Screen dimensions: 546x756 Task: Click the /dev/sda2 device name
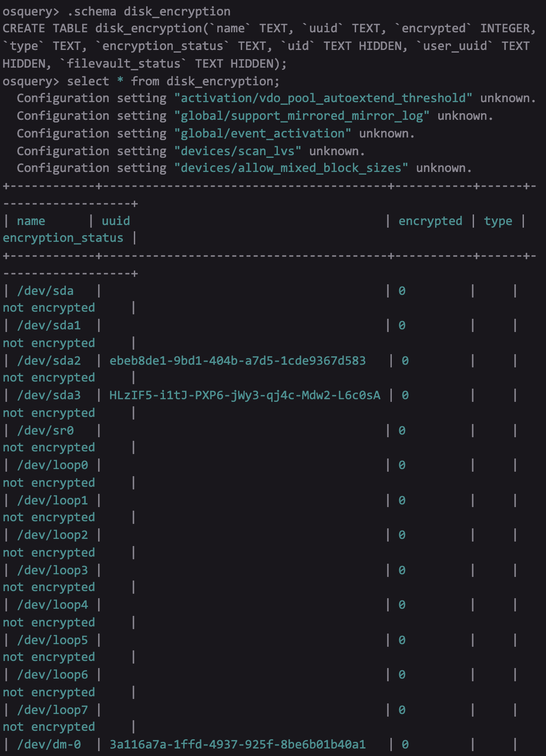click(x=49, y=361)
